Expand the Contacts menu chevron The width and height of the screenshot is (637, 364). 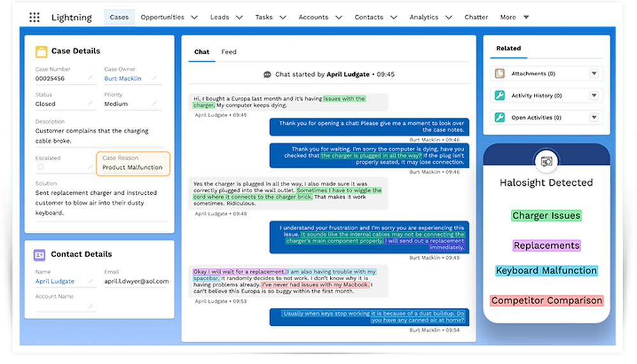(394, 17)
